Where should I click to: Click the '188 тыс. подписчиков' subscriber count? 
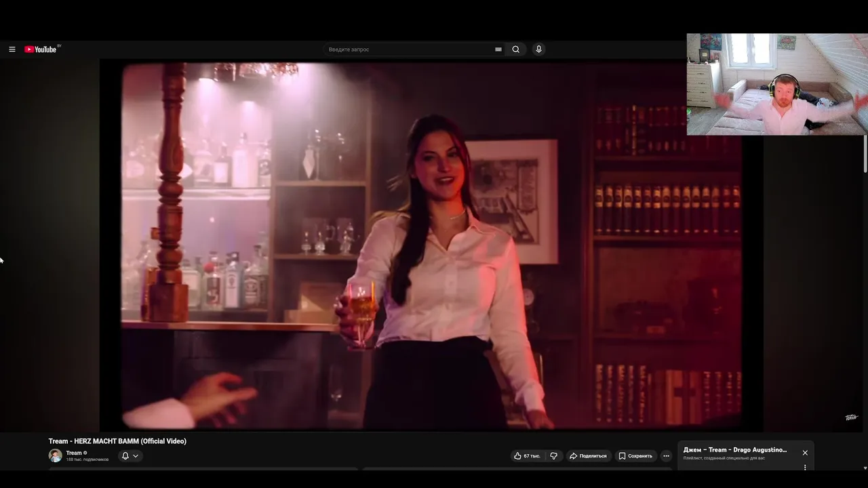pos(87,460)
